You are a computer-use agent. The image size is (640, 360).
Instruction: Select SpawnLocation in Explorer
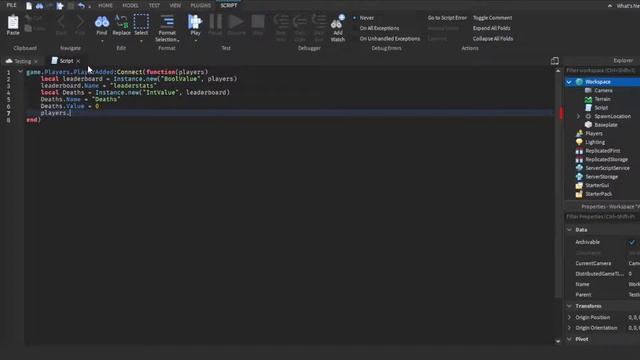click(612, 116)
